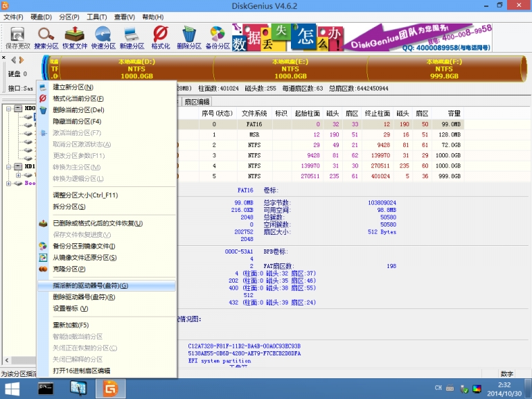Click the DiskGenius taskbar icon
The width and height of the screenshot is (532, 399).
[111, 389]
